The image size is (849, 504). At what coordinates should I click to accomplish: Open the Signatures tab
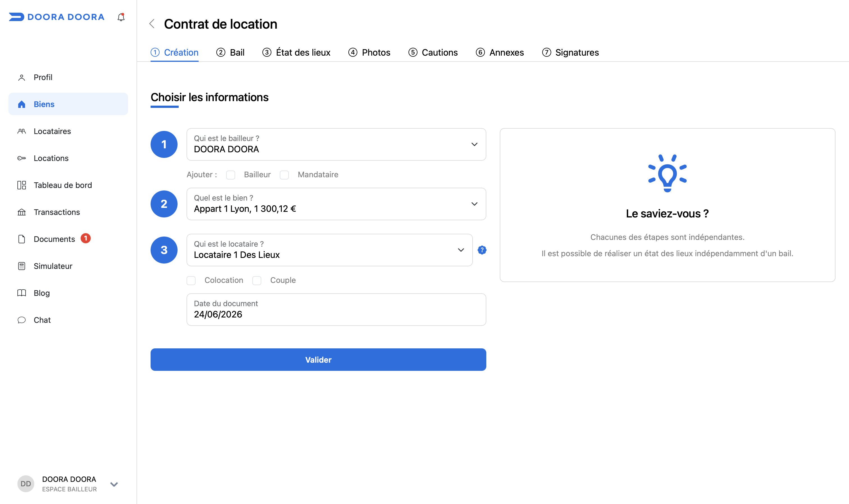coord(571,52)
